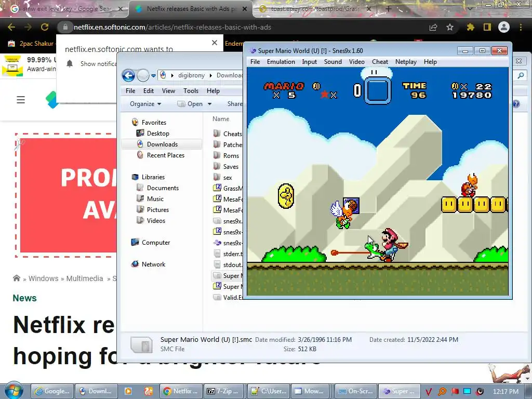
Task: Select Downloads in Explorer Favorites
Action: (162, 144)
